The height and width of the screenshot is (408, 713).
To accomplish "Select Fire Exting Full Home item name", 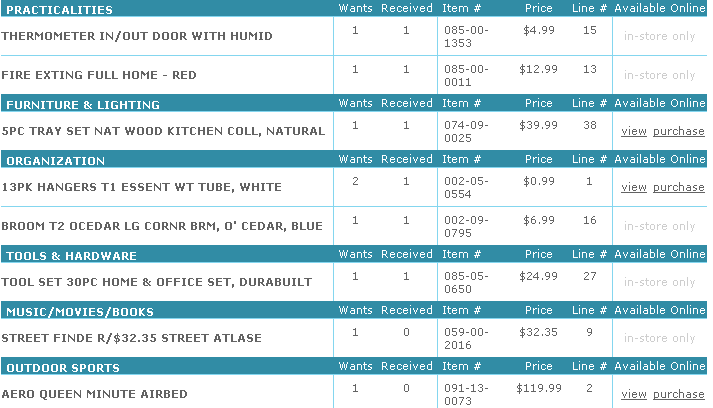I will tap(111, 75).
